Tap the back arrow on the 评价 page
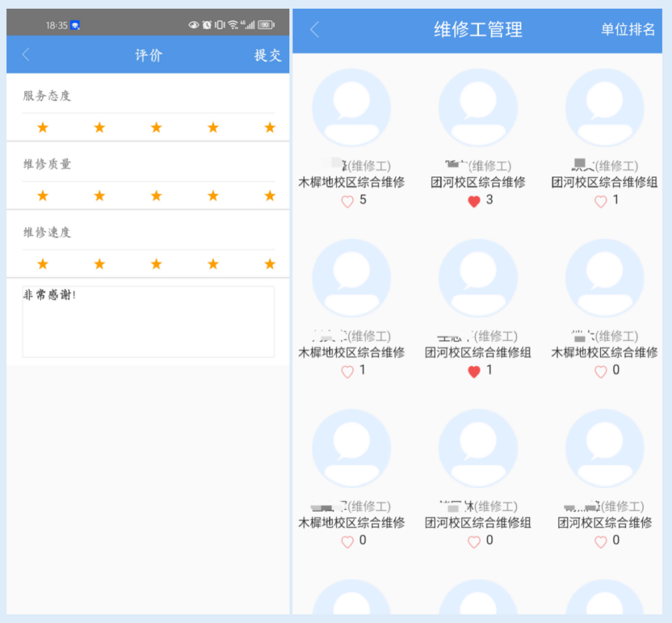 coord(25,56)
